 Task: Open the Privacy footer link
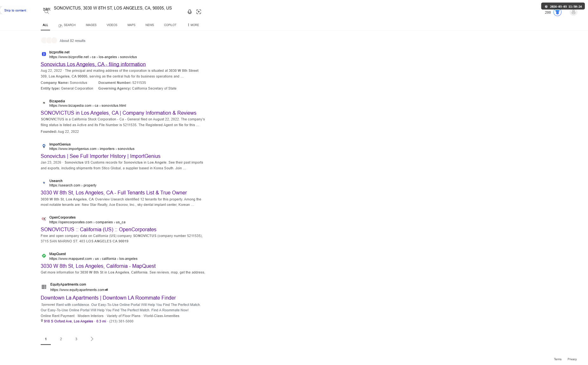click(572, 359)
